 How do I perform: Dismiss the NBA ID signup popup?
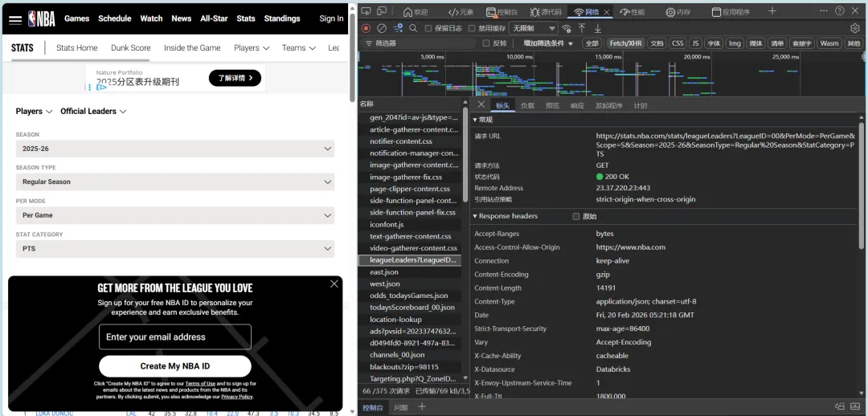click(x=334, y=283)
